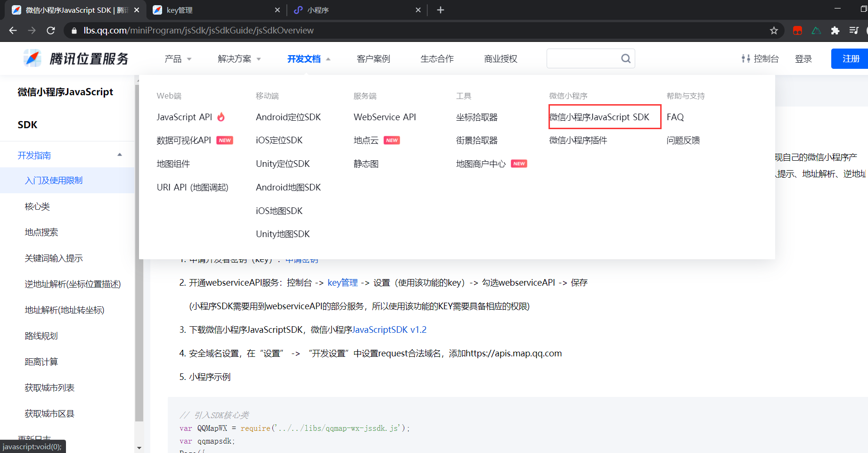
Task: Click the green triangle extension icon
Action: coord(816,31)
